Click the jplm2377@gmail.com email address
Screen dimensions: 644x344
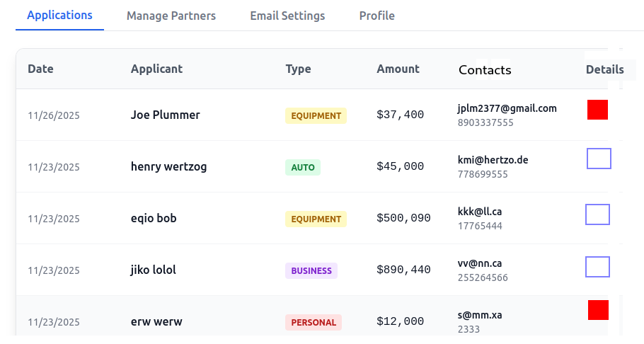pos(507,108)
